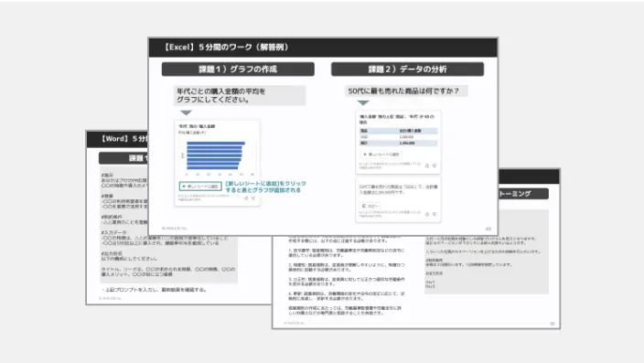Click the 課題2）データの分析 header
The height and width of the screenshot is (363, 644).
(x=407, y=69)
